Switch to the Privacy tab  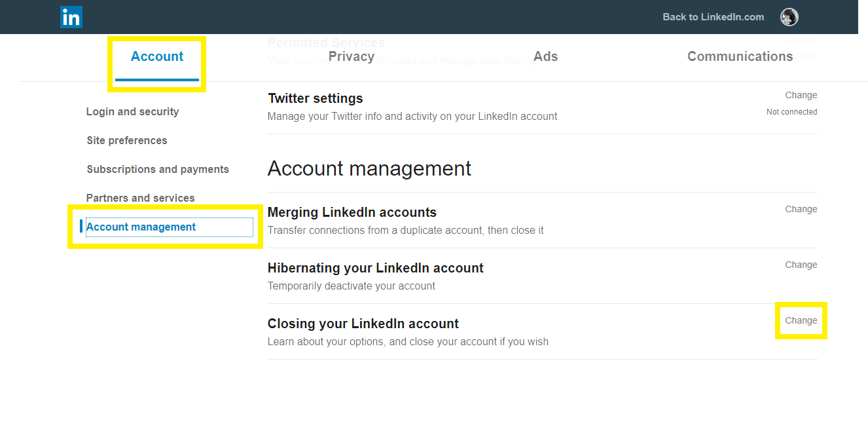[352, 56]
